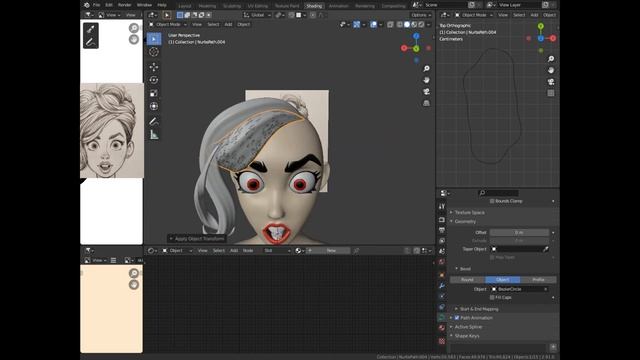Click the pan hand icon in the main viewport
640x360 pixels.
point(427,80)
